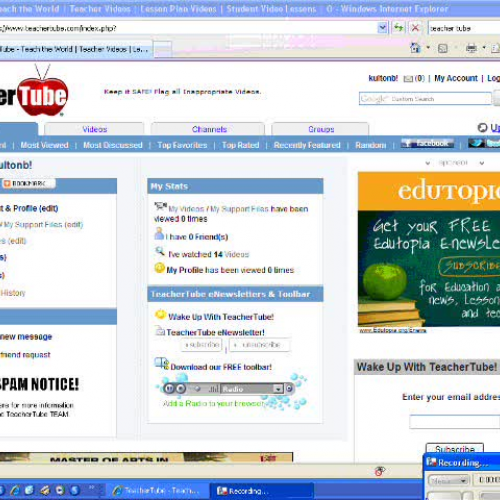The height and width of the screenshot is (500, 500).
Task: Expand the print button dropdown arrow
Action: click(x=484, y=48)
